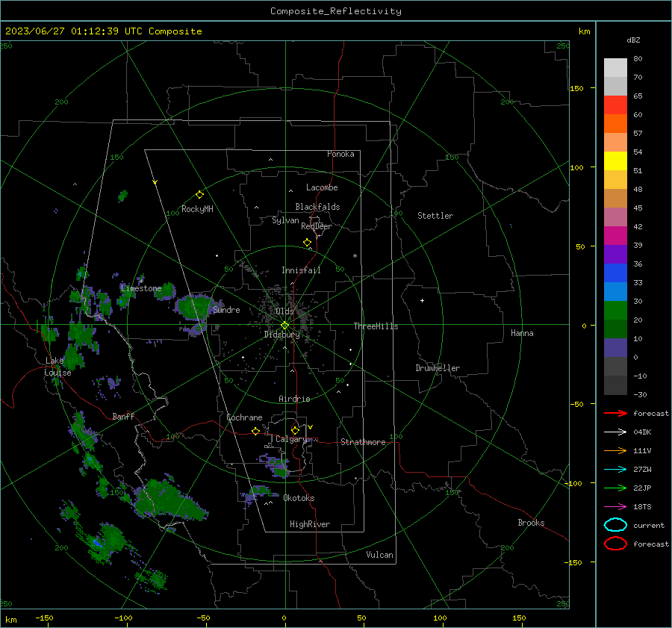The width and height of the screenshot is (672, 628).
Task: Click the asterisk marker east of Innisfail
Action: pos(355,256)
